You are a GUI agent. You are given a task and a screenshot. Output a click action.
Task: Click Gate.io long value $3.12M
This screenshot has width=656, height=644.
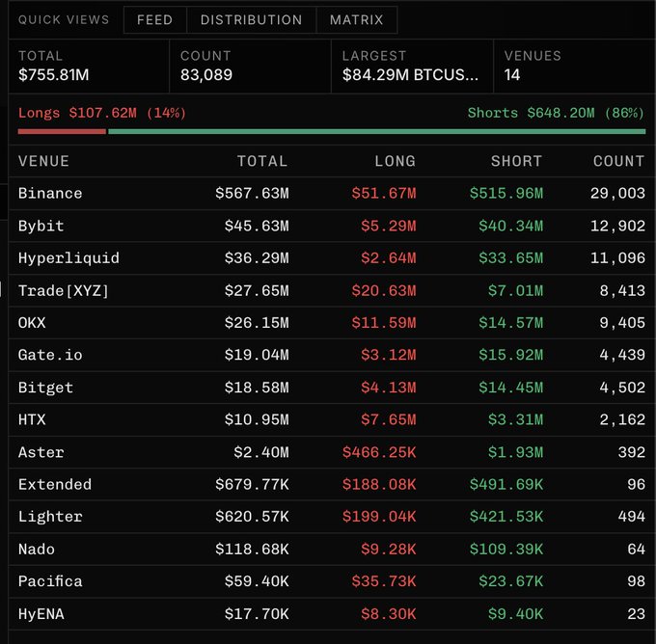coord(388,355)
